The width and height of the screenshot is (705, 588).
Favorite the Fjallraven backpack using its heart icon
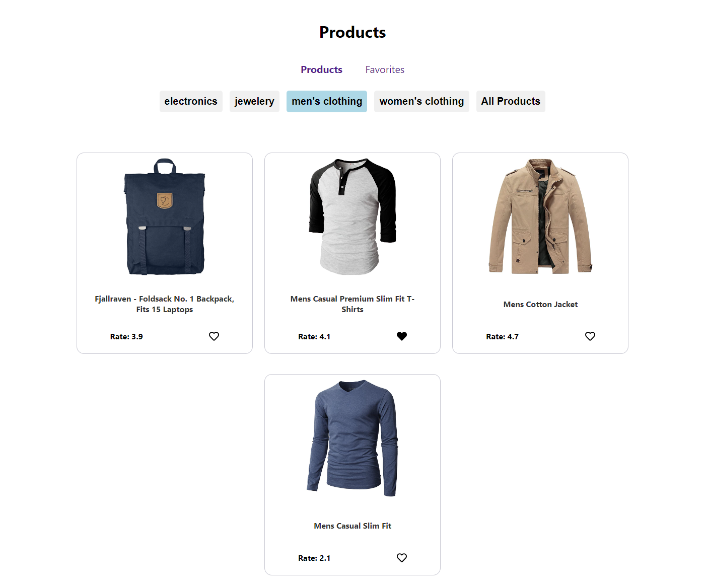coord(214,336)
